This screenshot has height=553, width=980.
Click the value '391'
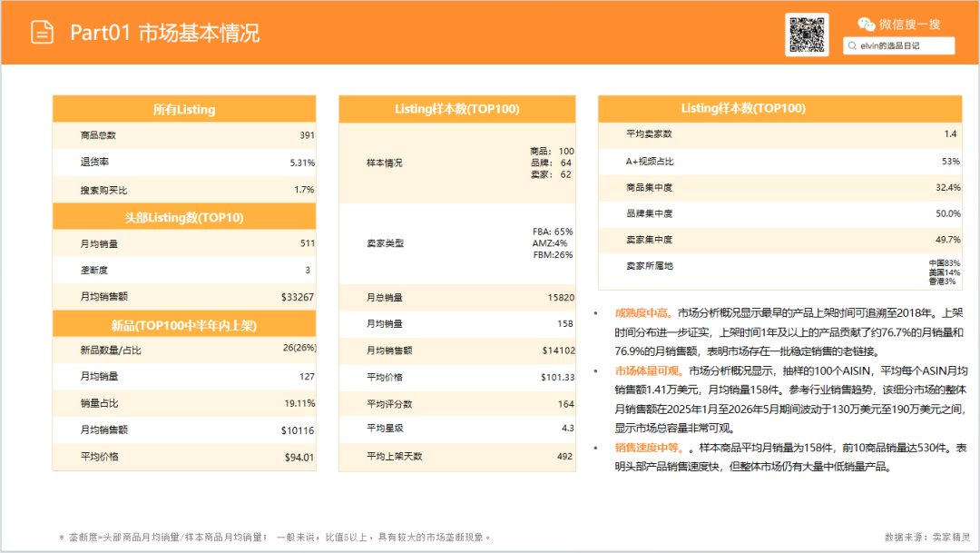[x=307, y=135]
